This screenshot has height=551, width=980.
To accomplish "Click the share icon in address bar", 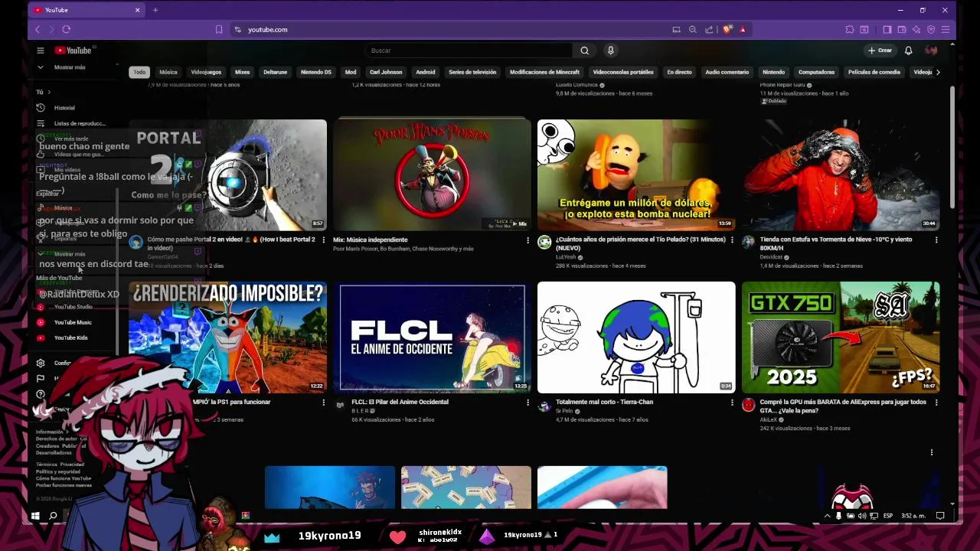I will point(709,29).
